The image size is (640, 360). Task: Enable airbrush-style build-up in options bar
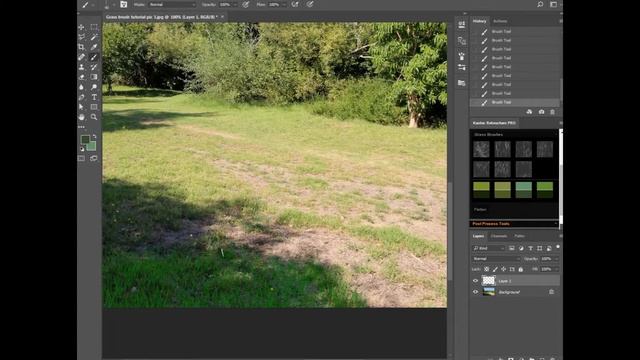tap(295, 4)
